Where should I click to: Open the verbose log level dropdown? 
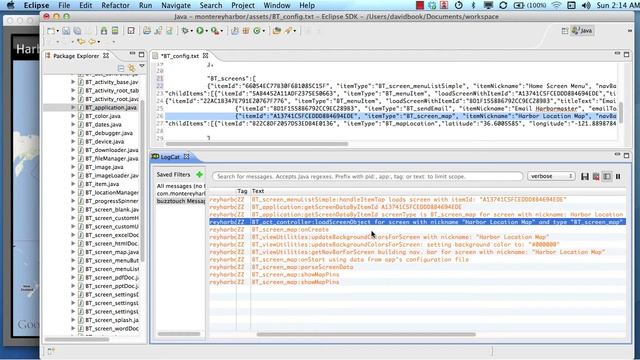(x=551, y=176)
